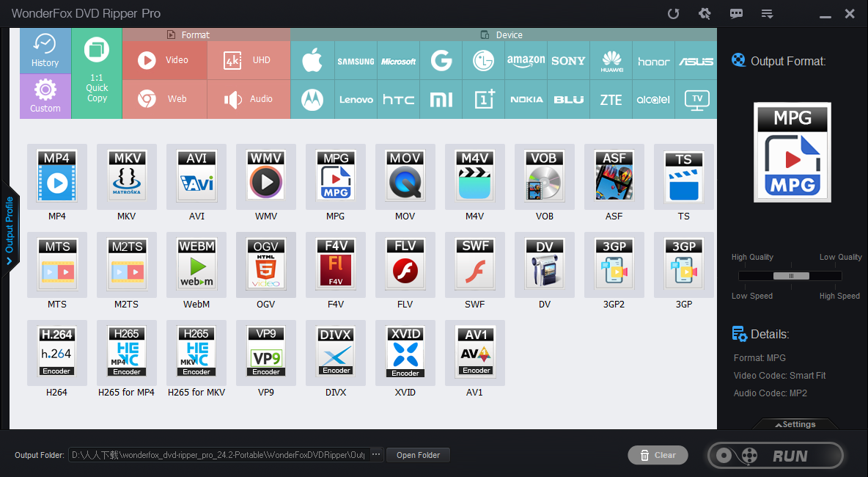Image resolution: width=868 pixels, height=477 pixels.
Task: Select the Apple device brand
Action: (312, 61)
